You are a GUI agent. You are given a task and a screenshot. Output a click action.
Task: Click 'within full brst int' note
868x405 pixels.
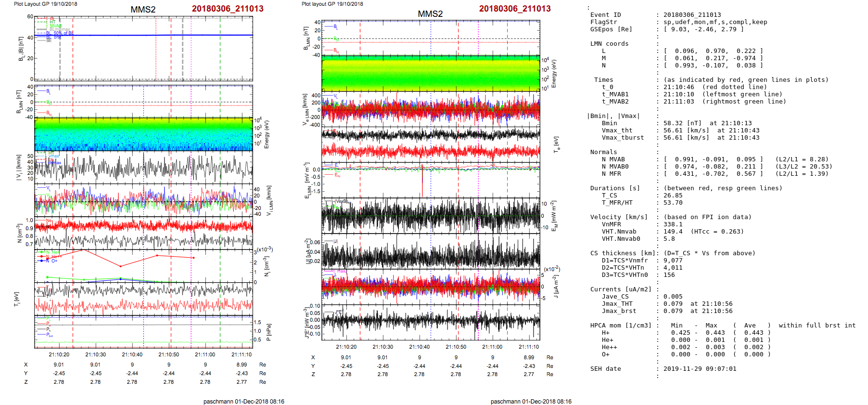tap(817, 326)
